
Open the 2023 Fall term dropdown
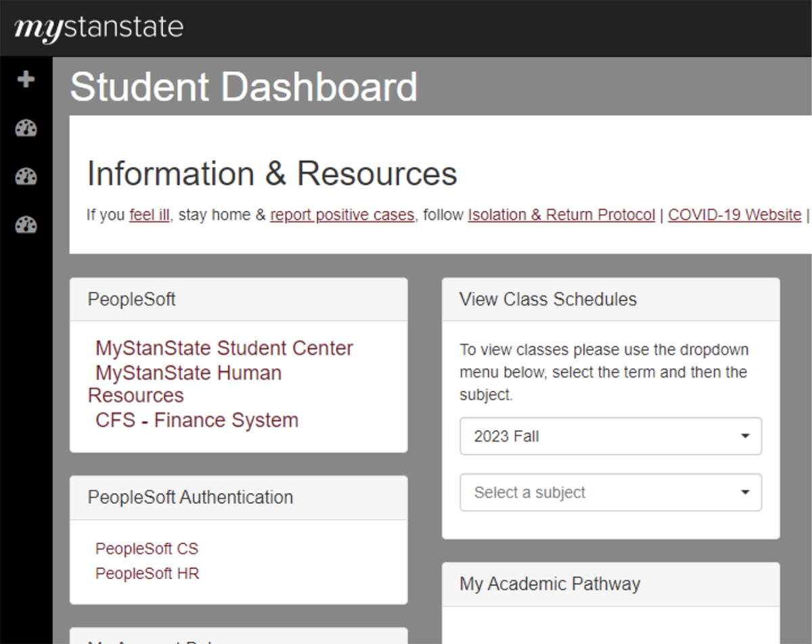click(610, 436)
